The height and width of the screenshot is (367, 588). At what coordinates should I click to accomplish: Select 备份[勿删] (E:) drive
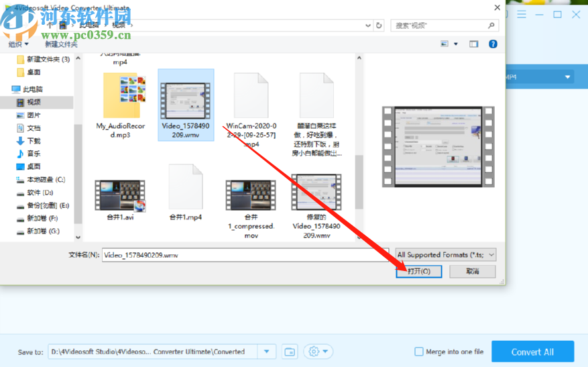[43, 205]
